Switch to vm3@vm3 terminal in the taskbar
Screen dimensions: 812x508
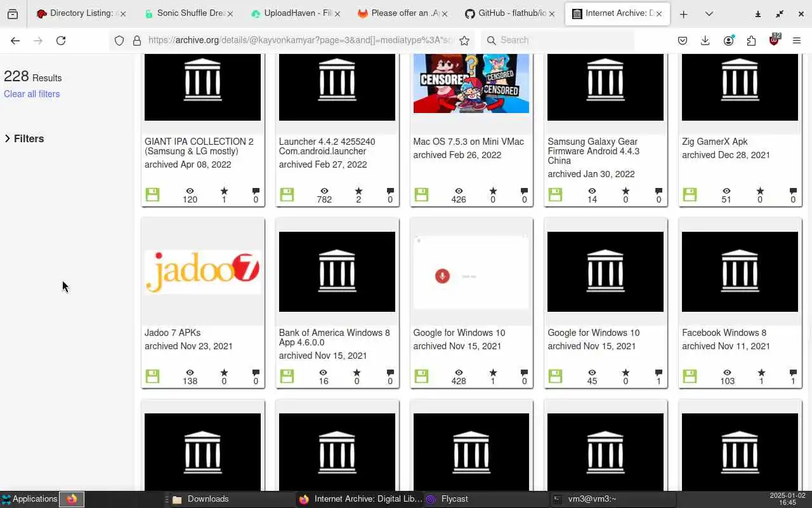pyautogui.click(x=612, y=499)
